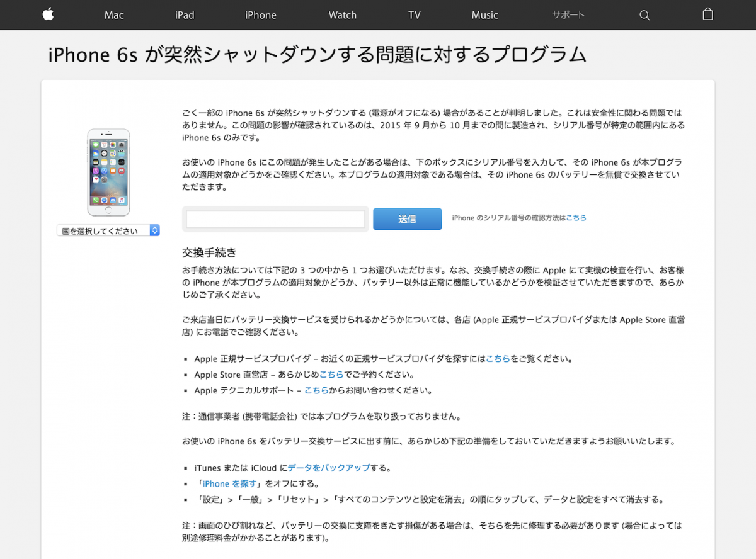Click the dropdown arrows next to country selector
Screen dimensions: 756x559
(x=154, y=230)
